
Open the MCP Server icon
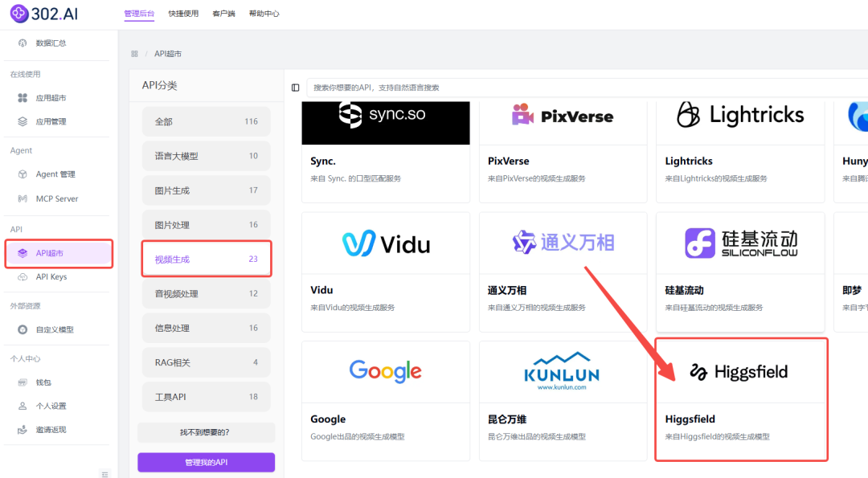pos(23,198)
